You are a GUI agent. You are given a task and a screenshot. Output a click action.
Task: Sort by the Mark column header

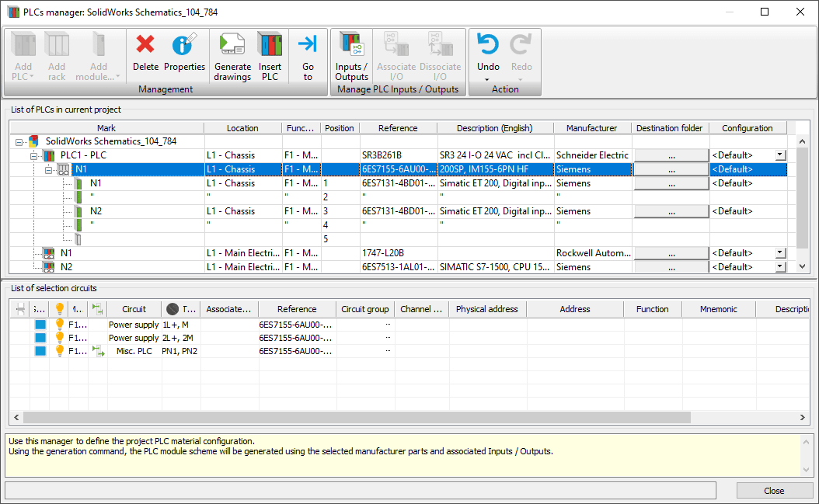106,128
